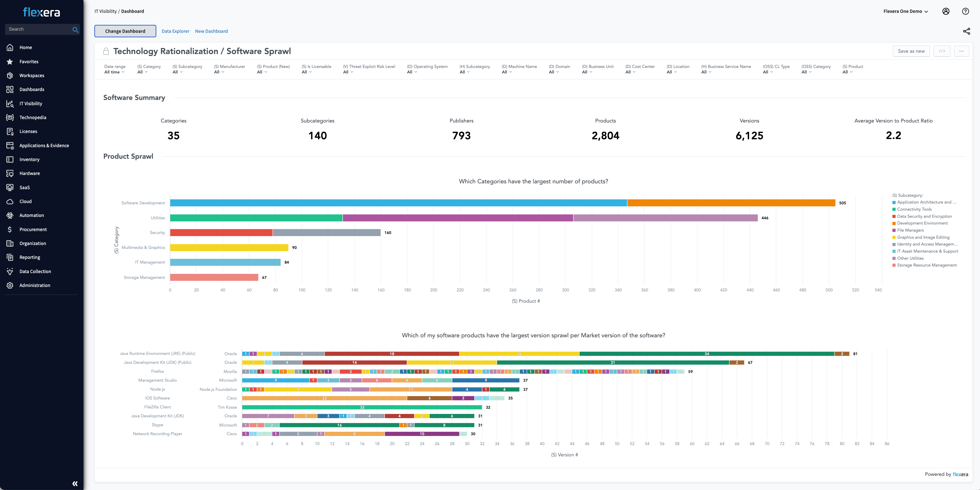The image size is (980, 490).
Task: Toggle Graphics and Image Editing legend entry
Action: (921, 237)
